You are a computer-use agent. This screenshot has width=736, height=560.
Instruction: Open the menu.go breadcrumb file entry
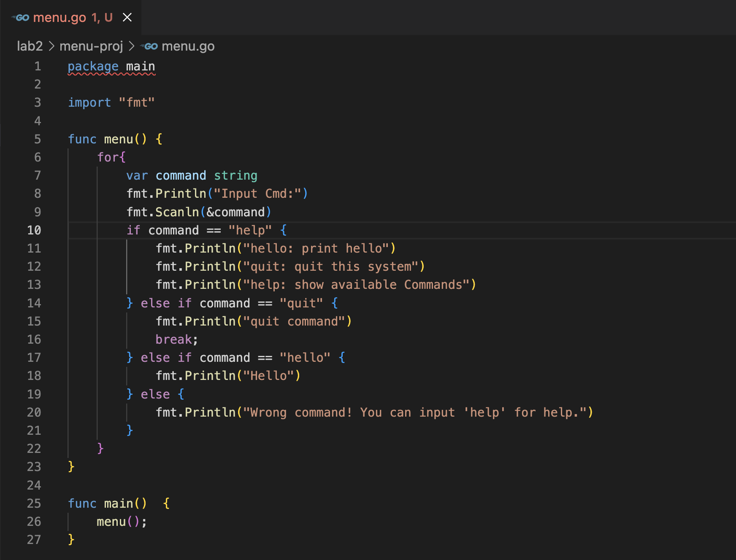pyautogui.click(x=188, y=46)
